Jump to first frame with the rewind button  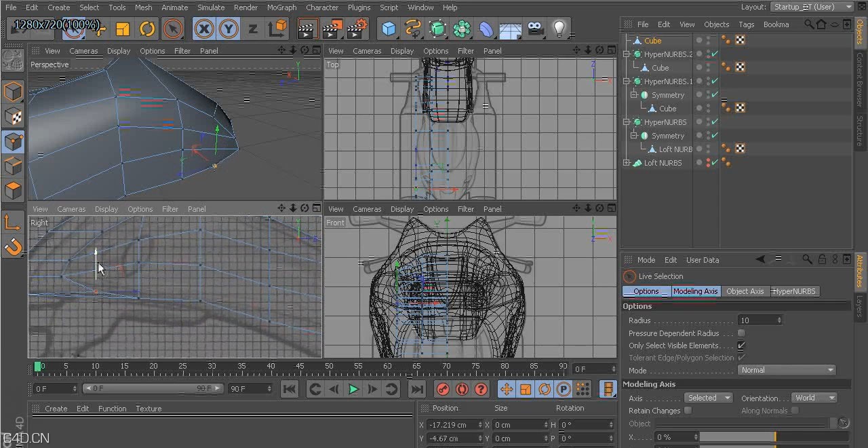(290, 389)
